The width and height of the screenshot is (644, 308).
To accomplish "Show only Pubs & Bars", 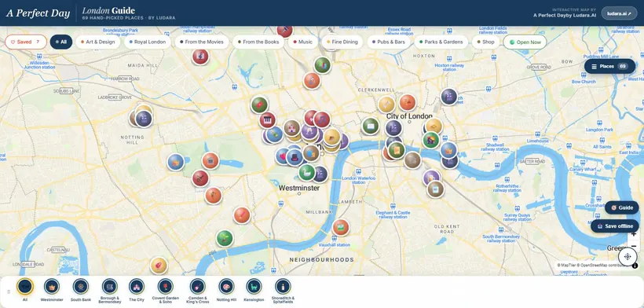I will pyautogui.click(x=389, y=42).
